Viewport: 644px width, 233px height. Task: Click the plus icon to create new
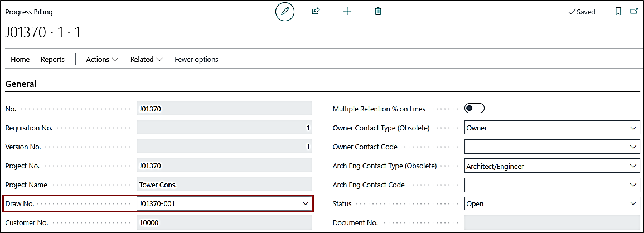pos(347,11)
